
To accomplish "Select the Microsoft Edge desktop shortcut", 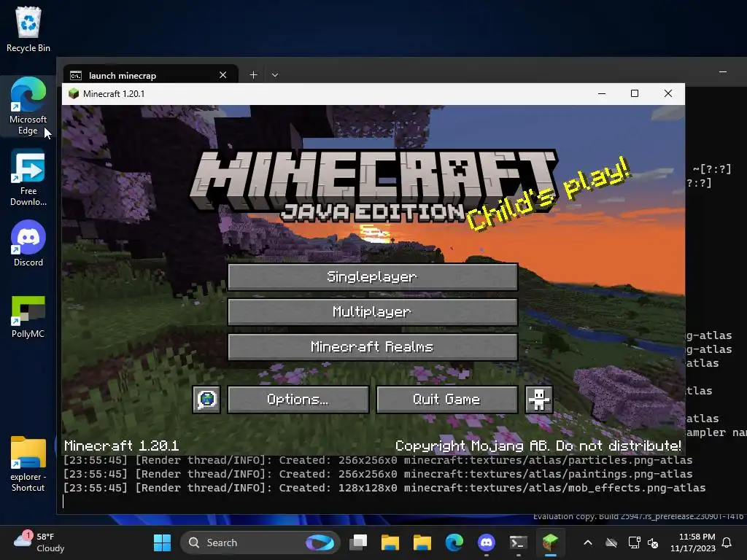I will 28,106.
